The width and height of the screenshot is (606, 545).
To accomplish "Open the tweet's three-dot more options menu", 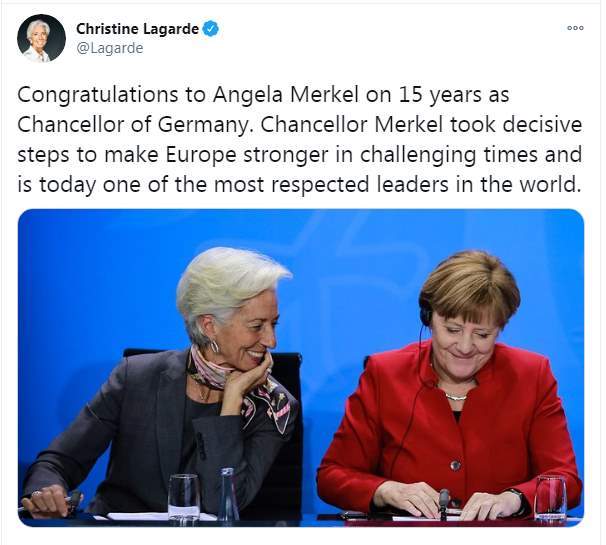I will tap(575, 28).
